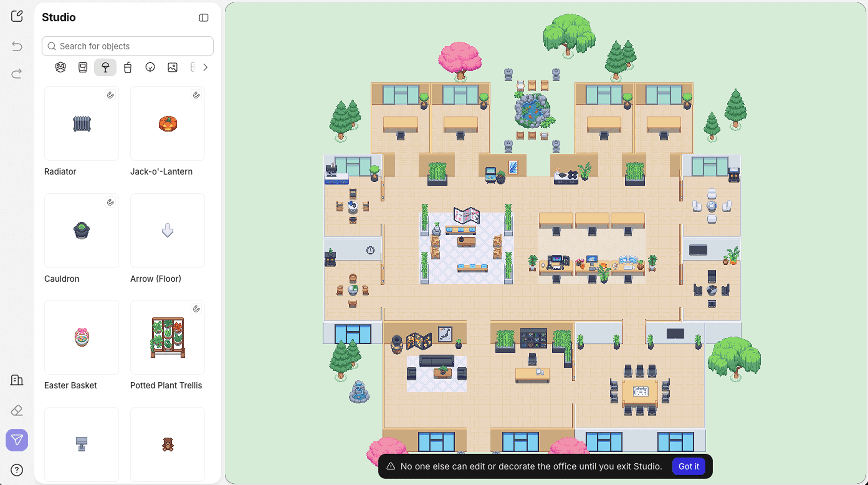Click the "Arrow (Floor)" label text
Viewport: 868px width, 485px height.
click(x=156, y=279)
